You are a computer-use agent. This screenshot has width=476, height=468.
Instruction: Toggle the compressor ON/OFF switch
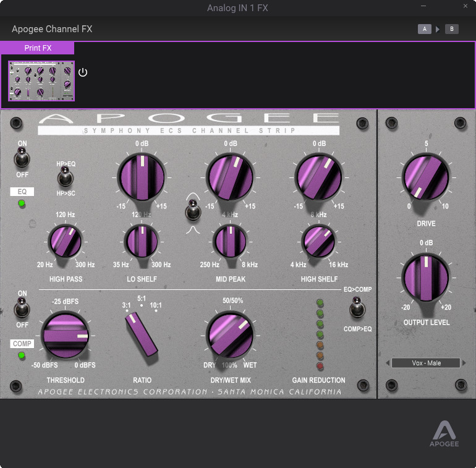click(x=22, y=308)
